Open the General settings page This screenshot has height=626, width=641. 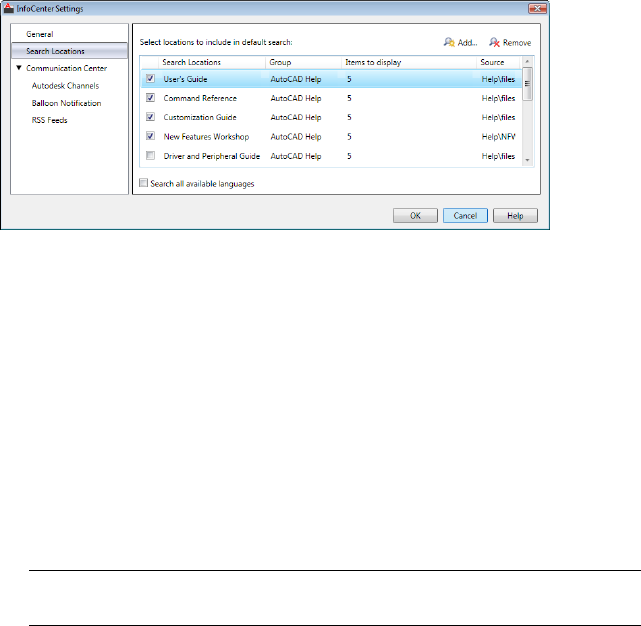[40, 34]
